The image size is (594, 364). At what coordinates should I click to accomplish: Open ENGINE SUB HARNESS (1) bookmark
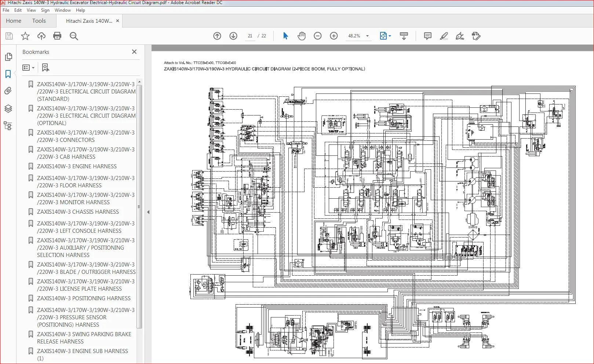pyautogui.click(x=83, y=354)
